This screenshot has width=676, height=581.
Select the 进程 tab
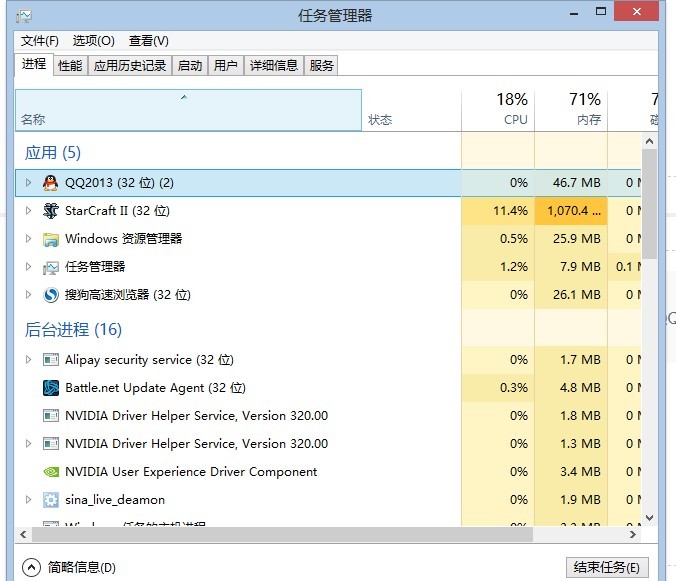(x=34, y=64)
